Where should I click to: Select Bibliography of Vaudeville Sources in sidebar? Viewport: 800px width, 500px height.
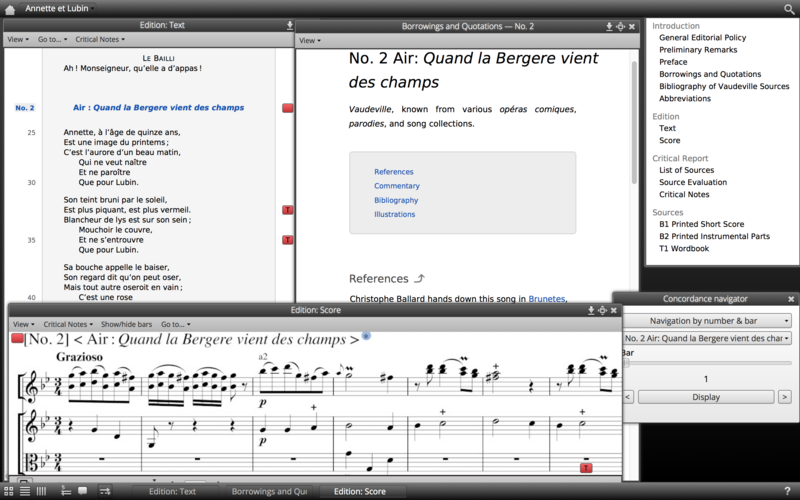click(724, 86)
